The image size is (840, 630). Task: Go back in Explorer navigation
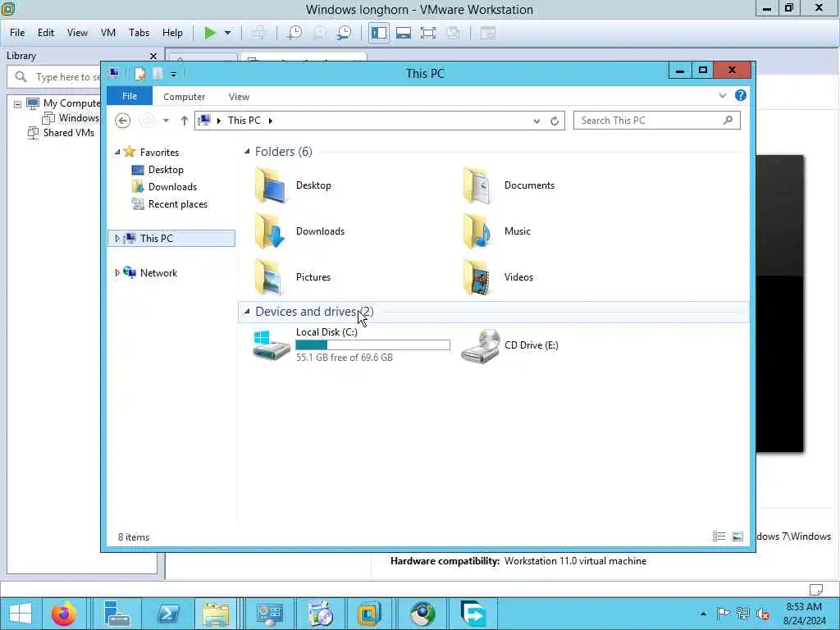coord(123,121)
